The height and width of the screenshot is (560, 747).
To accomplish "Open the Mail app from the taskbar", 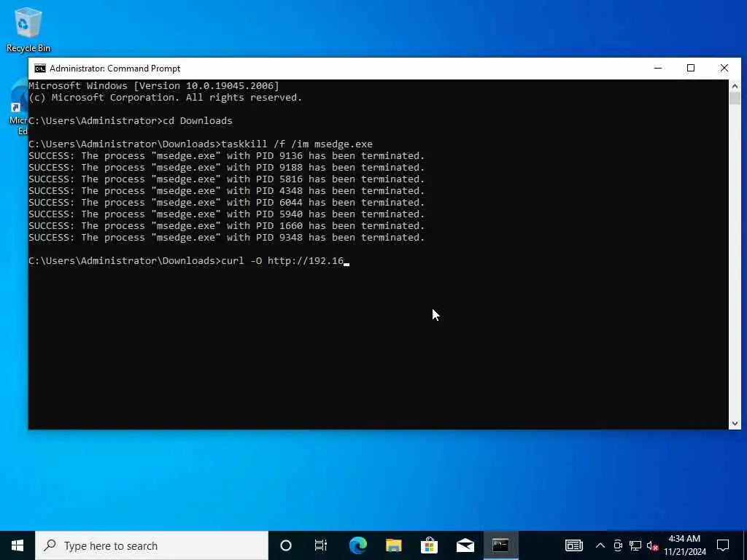I will [465, 545].
